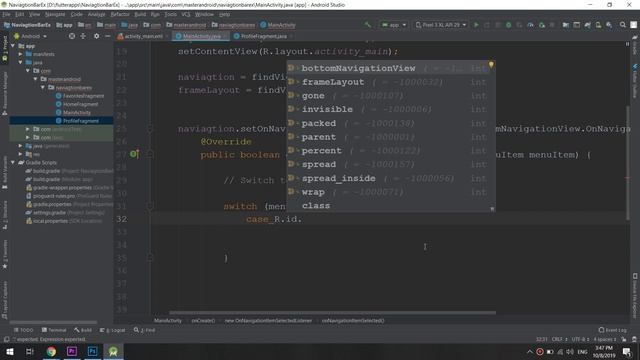Switch to ProfileFragment.java tab
The image size is (640, 360).
tap(263, 36)
